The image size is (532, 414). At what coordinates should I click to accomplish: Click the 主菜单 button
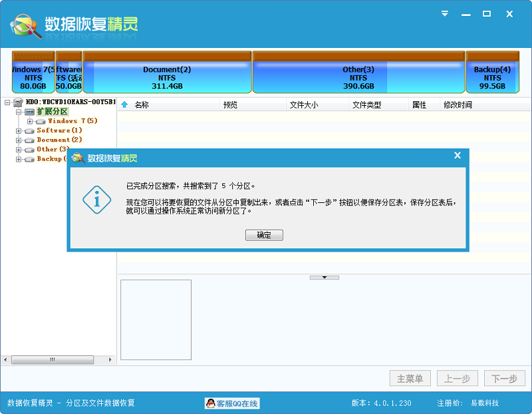(x=410, y=378)
